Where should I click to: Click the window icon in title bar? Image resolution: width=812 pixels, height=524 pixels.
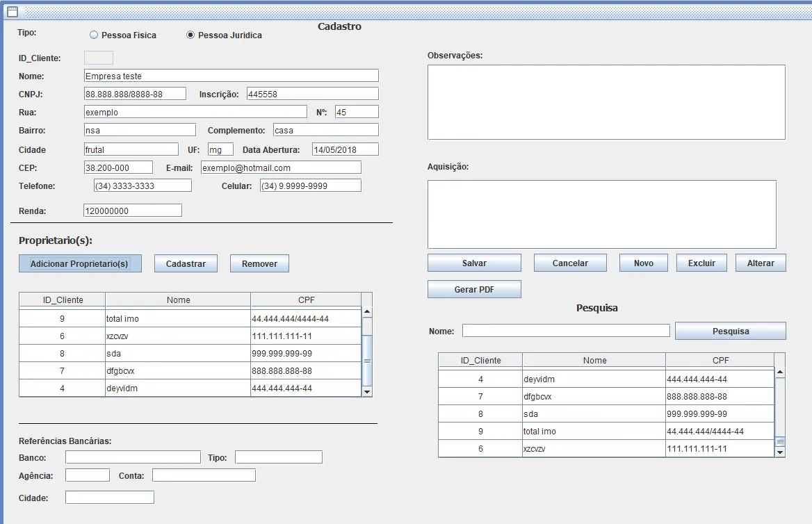(x=12, y=11)
